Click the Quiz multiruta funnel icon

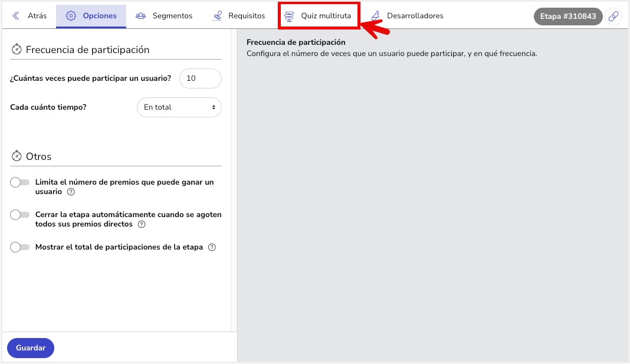point(290,16)
